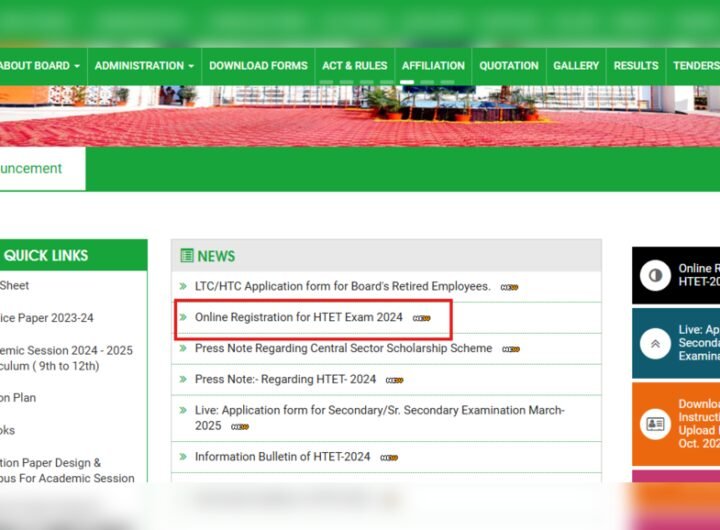Select the Announcement tab
This screenshot has height=530, width=720.
click(x=42, y=168)
